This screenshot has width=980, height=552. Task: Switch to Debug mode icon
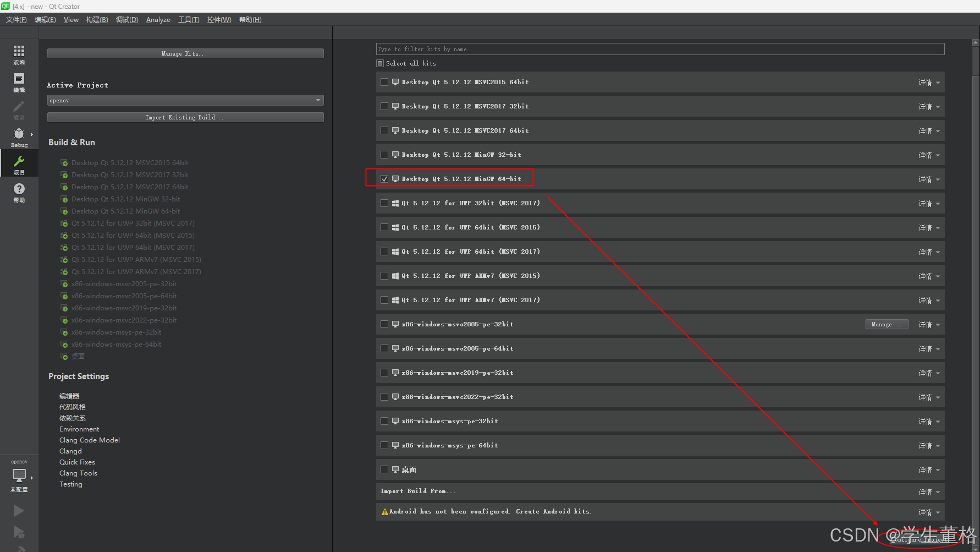(19, 134)
